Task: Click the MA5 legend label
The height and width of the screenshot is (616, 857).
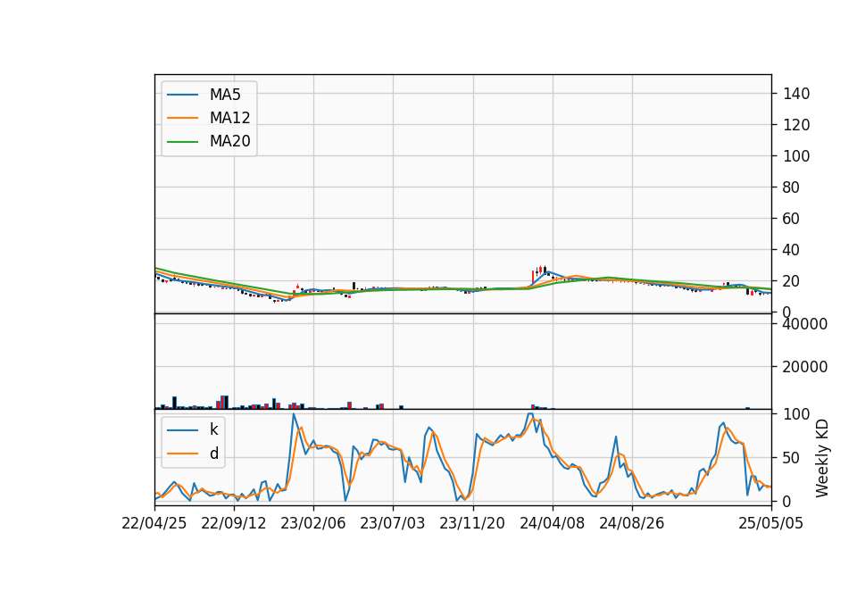Action: point(225,95)
